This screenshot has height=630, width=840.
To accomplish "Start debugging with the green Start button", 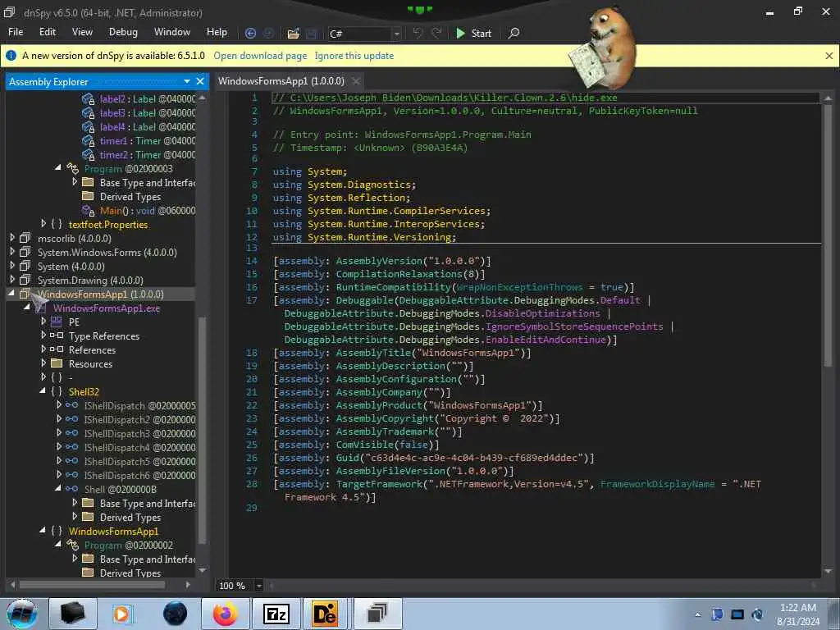I will [474, 33].
